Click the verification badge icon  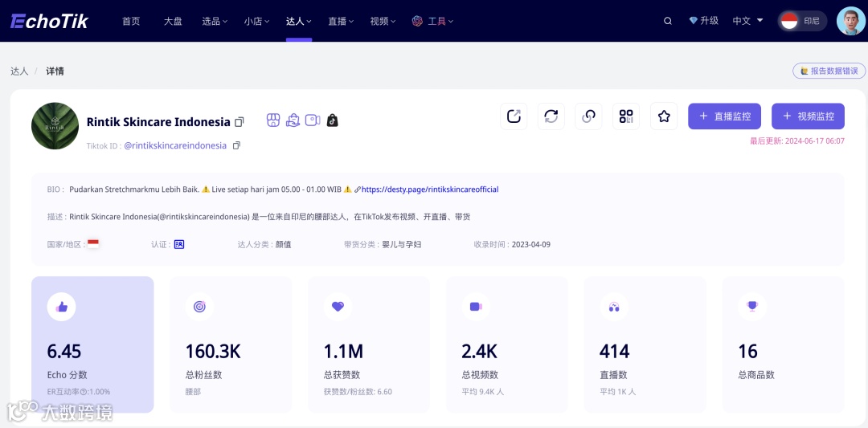(x=178, y=244)
